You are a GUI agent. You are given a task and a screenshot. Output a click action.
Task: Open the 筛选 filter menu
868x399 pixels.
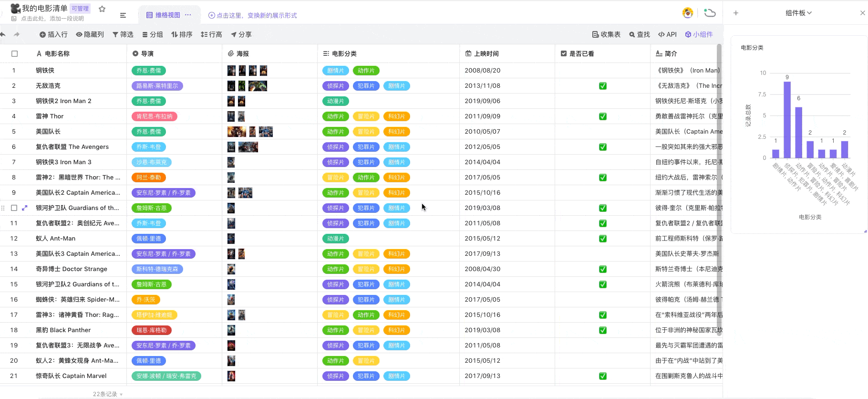(123, 34)
